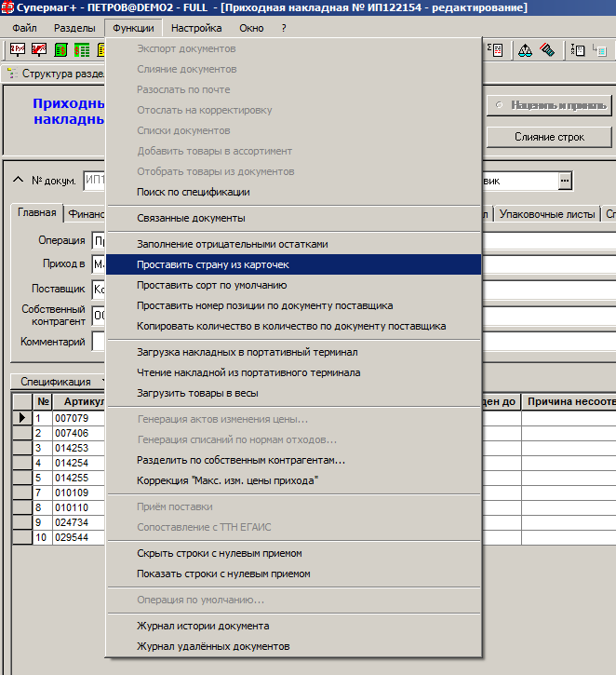Viewport: 616px width, 675px height.
Task: Open the Разделы menu
Action: [74, 28]
